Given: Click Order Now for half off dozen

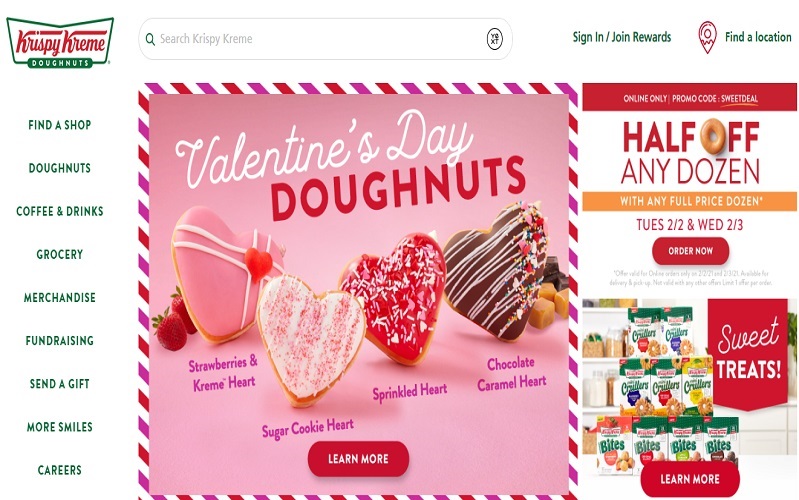Looking at the screenshot, I should coord(690,251).
